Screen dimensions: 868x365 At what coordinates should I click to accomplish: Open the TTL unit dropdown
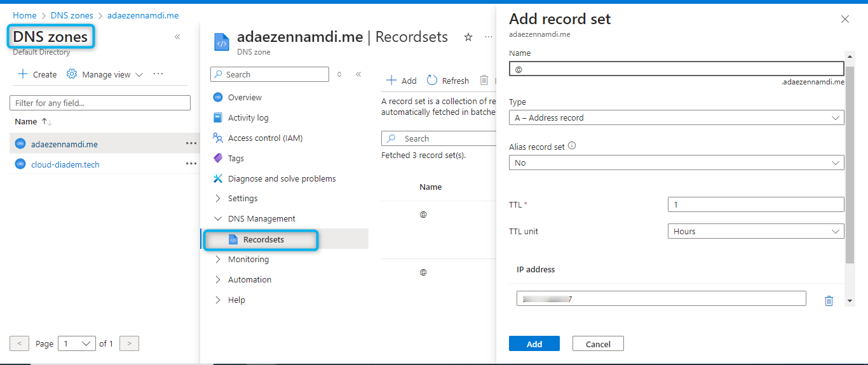coord(756,232)
